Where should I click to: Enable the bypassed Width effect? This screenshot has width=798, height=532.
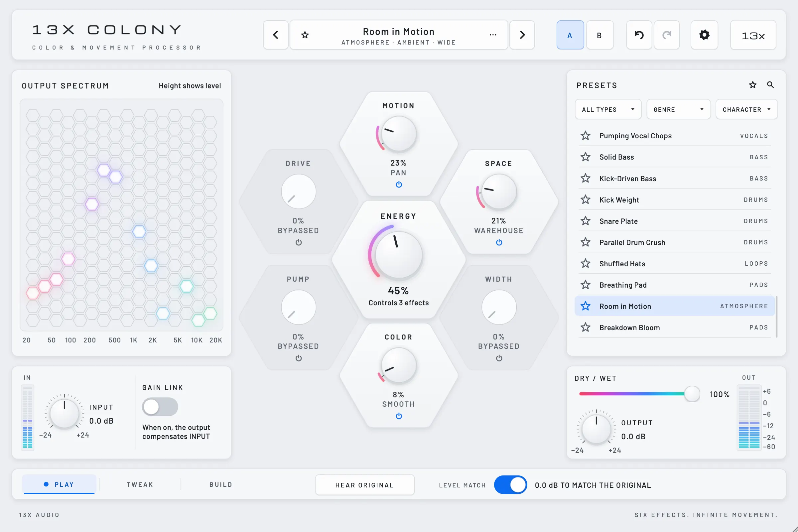[499, 358]
